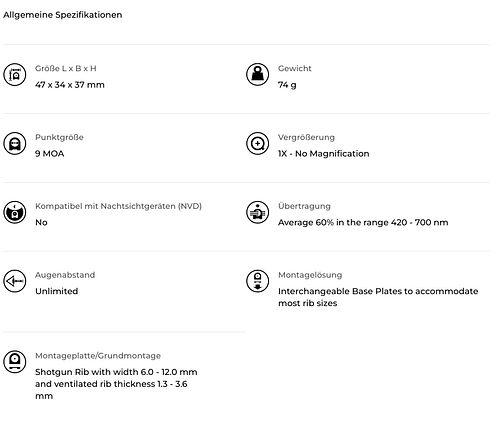This screenshot has width=500, height=441.
Task: Click the Unlimited eye relief value
Action: 57,291
